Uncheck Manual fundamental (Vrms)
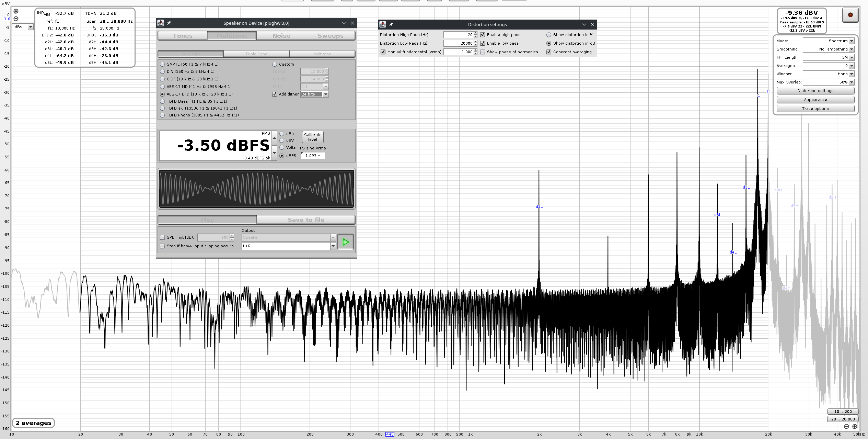The image size is (868, 439). click(383, 52)
